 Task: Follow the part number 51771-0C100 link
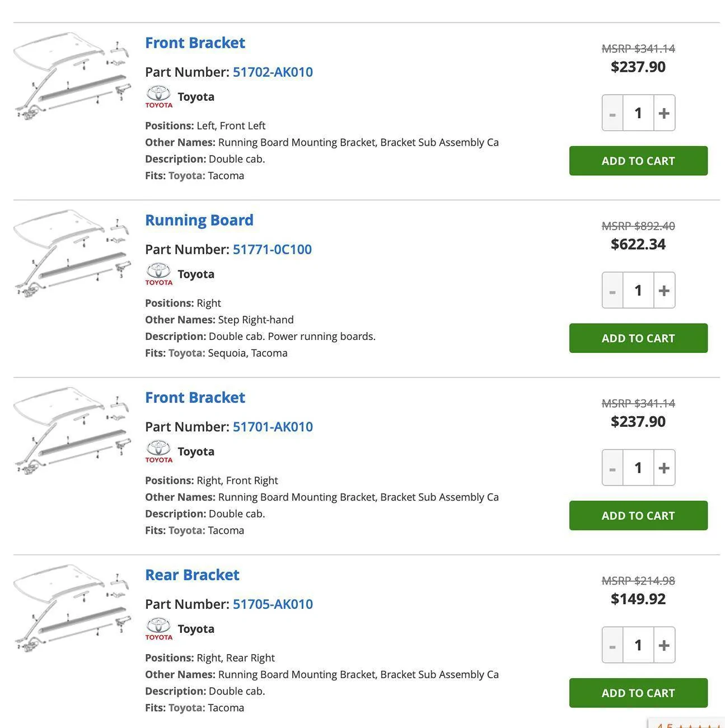(x=272, y=250)
